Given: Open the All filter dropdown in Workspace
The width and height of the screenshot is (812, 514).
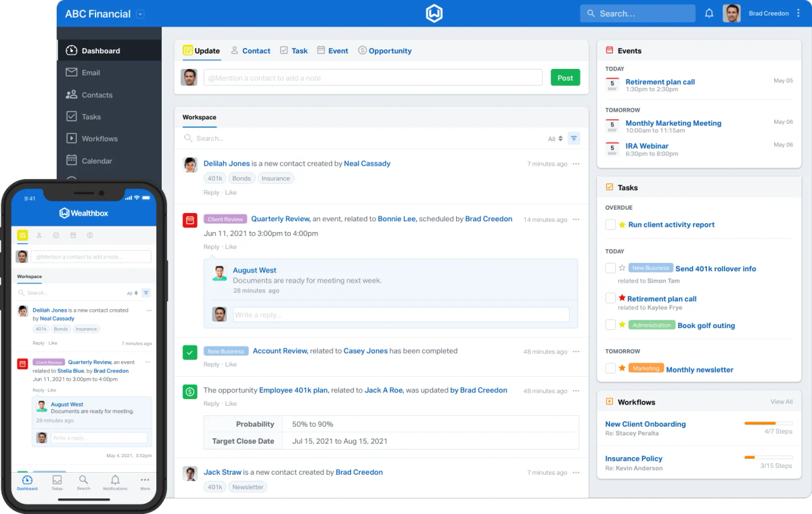Looking at the screenshot, I should pos(556,139).
